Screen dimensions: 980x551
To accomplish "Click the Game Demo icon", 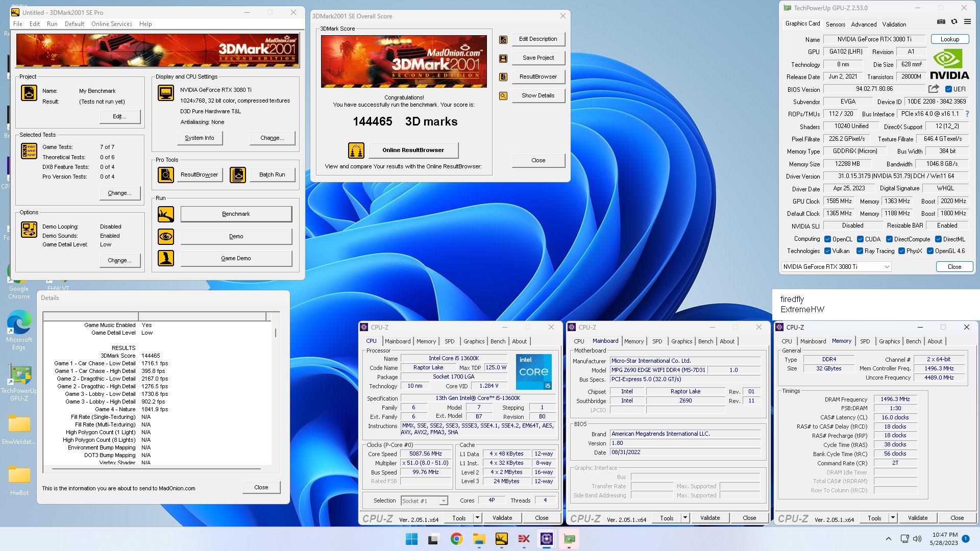I will (x=166, y=258).
